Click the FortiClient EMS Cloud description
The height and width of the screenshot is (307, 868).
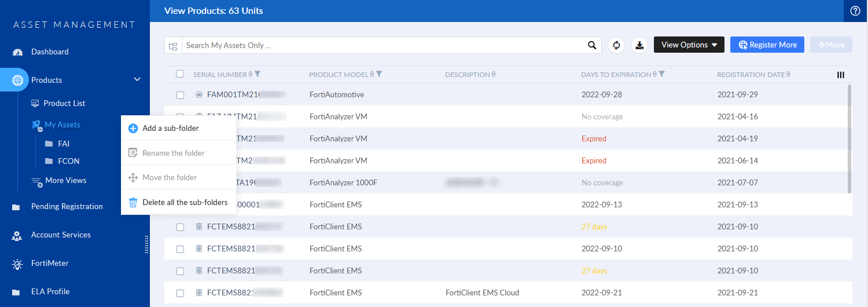coord(482,293)
